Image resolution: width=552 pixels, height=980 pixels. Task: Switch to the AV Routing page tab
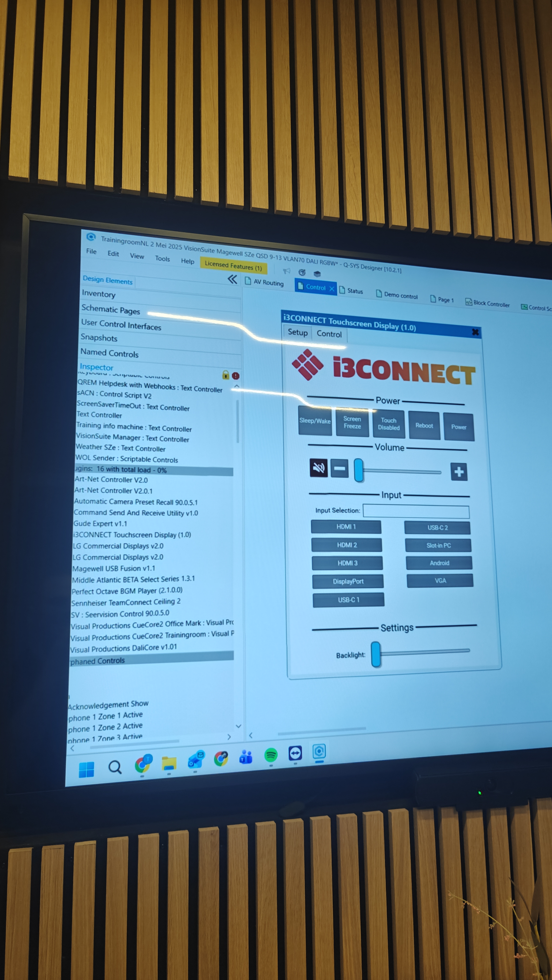click(x=264, y=282)
